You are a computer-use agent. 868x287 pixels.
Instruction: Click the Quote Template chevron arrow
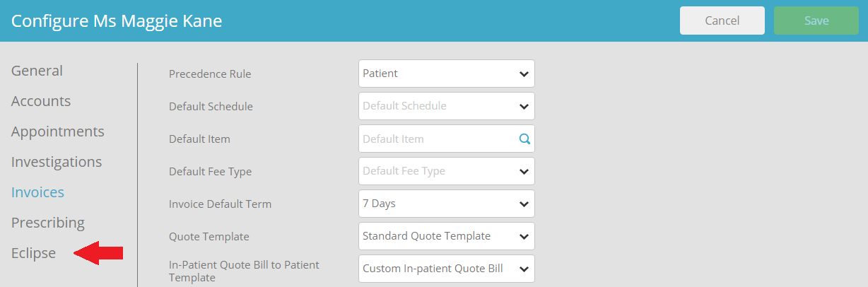[524, 236]
